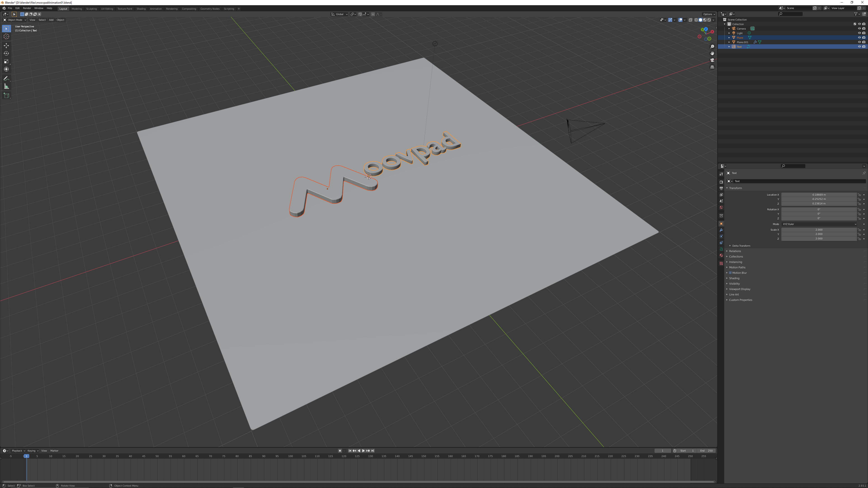Screen dimensions: 868x488
Task: Click the pan view hand icon
Action: pyautogui.click(x=712, y=53)
